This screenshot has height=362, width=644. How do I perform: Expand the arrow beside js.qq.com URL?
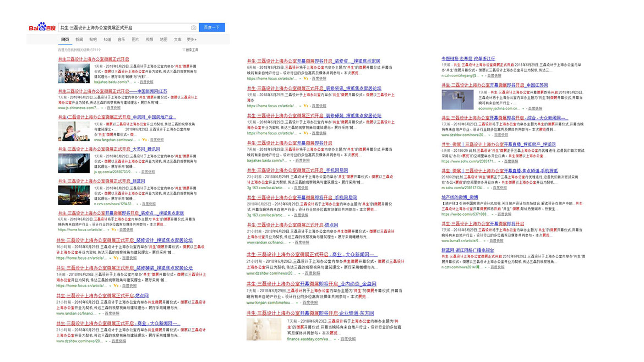tap(137, 172)
